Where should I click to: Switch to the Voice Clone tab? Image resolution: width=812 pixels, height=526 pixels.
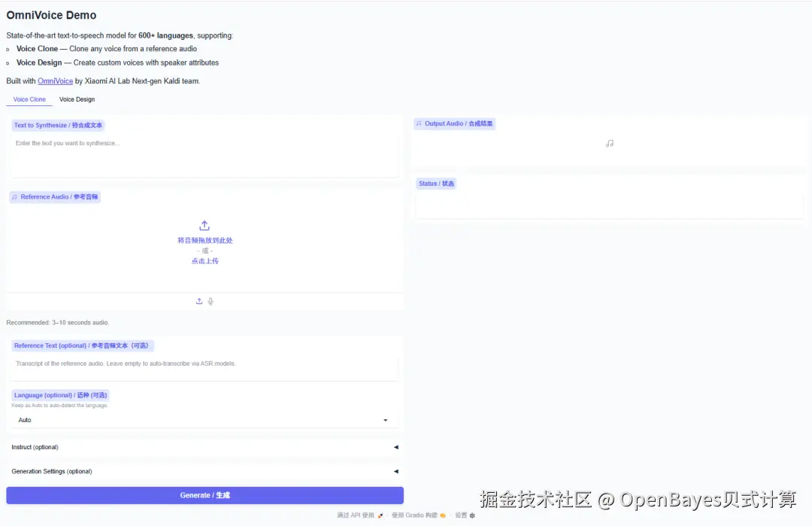29,99
